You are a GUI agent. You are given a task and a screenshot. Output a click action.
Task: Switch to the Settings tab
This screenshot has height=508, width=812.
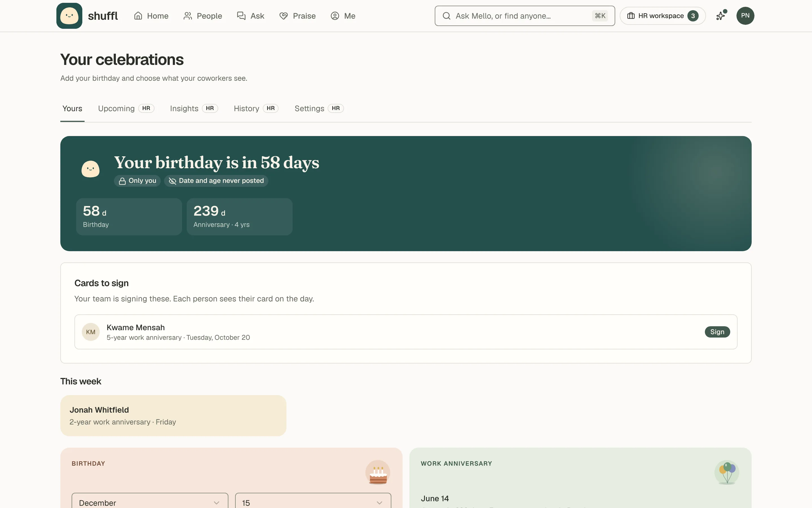319,109
